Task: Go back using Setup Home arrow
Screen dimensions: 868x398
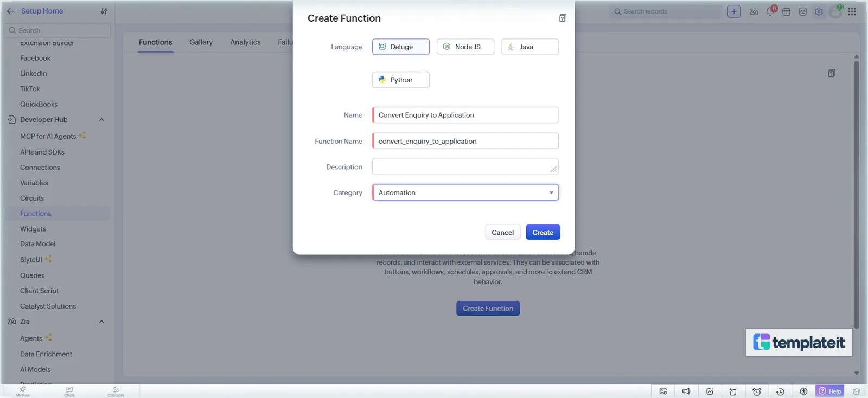Action: pos(11,11)
